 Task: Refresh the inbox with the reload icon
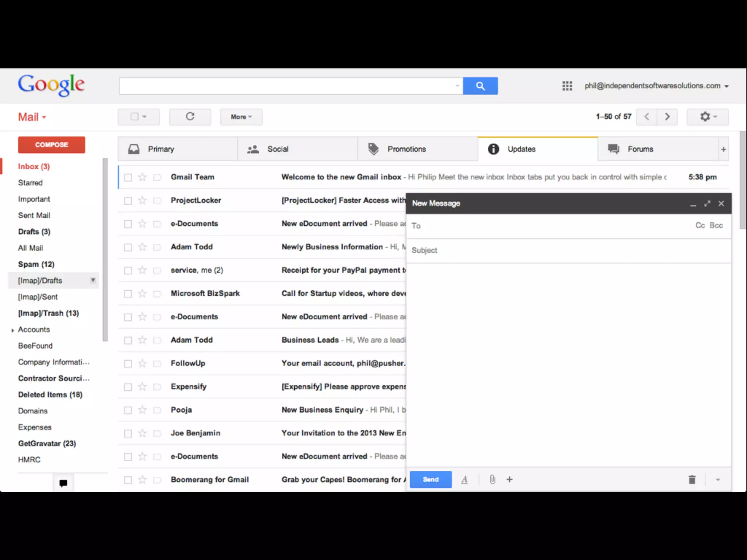(x=190, y=117)
